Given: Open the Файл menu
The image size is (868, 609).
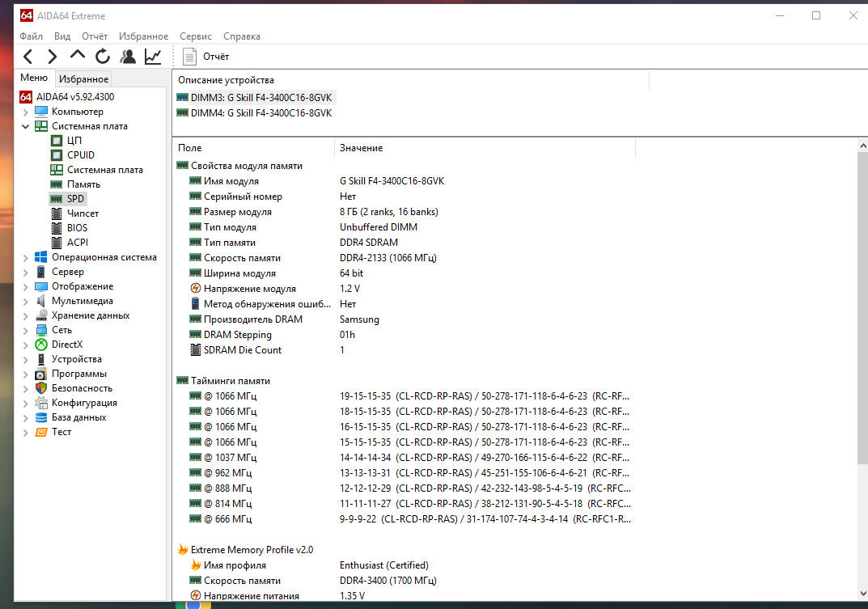Looking at the screenshot, I should click(32, 36).
